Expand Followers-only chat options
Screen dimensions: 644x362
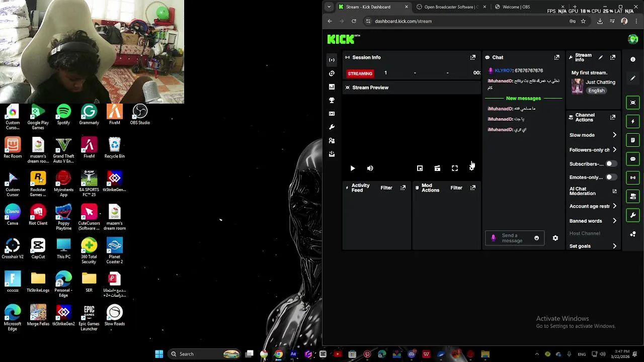pos(614,150)
